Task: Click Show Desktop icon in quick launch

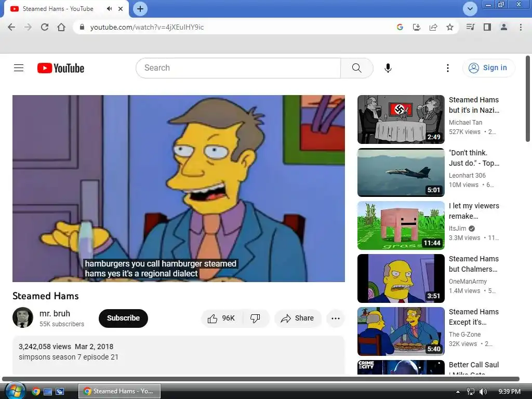Action: pos(48,392)
